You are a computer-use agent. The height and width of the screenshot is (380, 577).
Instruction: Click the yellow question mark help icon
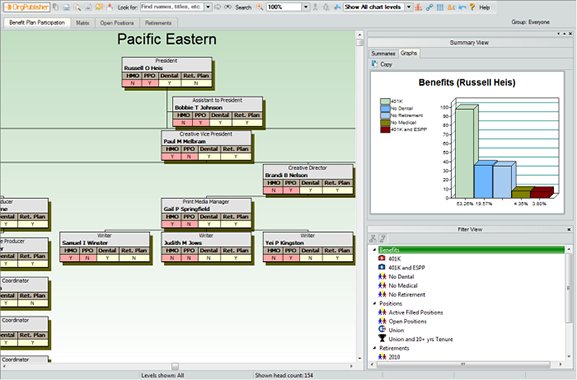(472, 7)
